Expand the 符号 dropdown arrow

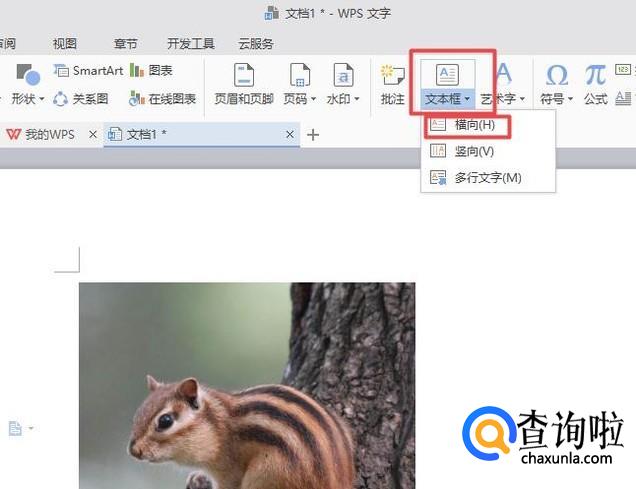coord(570,99)
